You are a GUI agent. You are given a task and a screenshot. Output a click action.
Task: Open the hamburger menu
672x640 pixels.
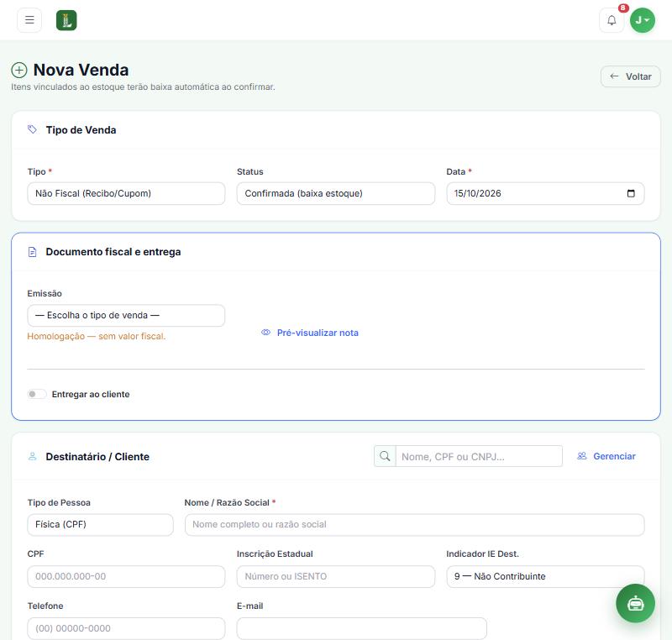pos(29,20)
